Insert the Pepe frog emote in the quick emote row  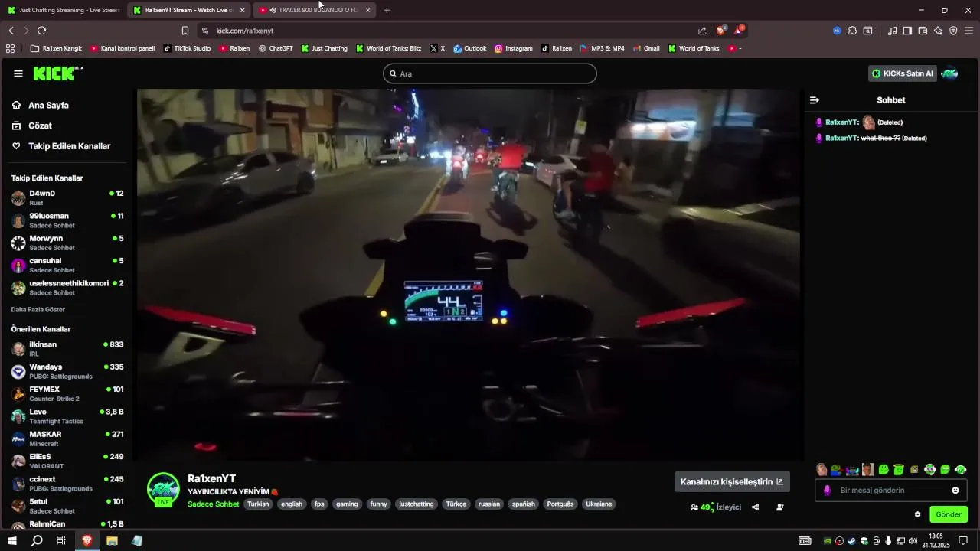pos(836,470)
